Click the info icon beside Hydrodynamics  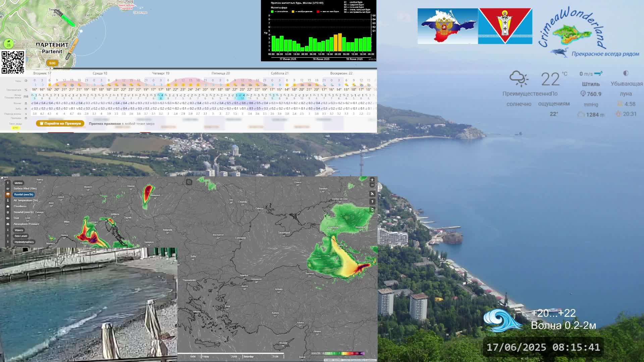click(x=8, y=242)
